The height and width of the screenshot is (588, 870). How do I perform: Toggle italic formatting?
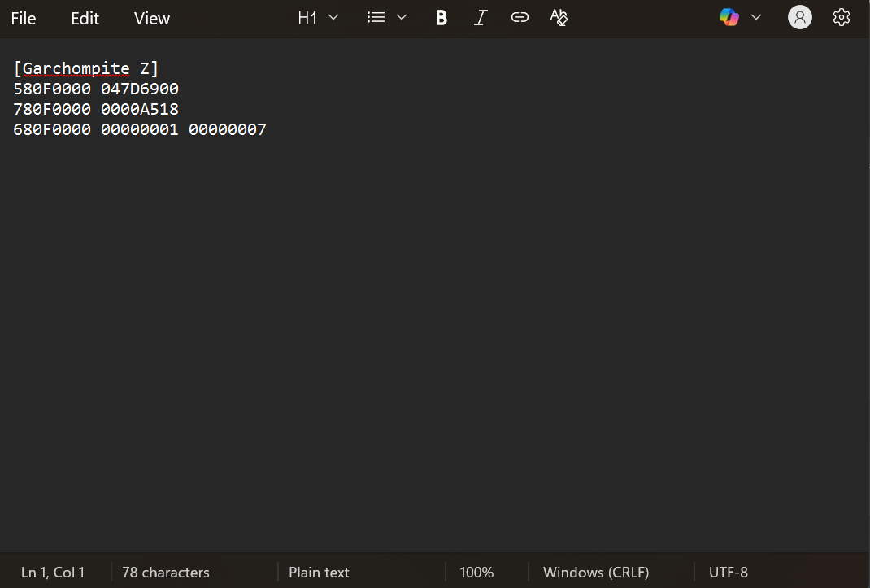click(481, 18)
